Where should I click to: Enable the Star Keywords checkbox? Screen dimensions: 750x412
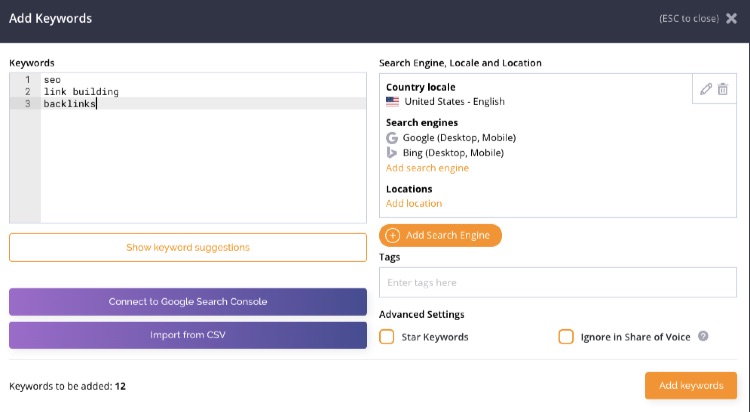tap(386, 336)
